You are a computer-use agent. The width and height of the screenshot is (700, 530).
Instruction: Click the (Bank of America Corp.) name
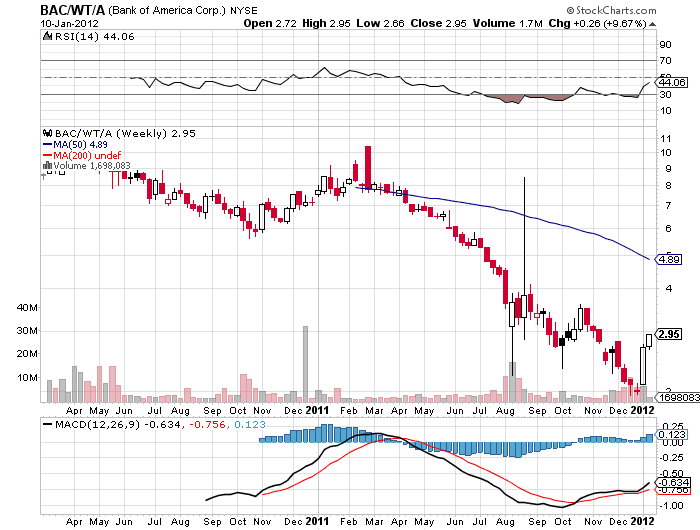[x=167, y=10]
